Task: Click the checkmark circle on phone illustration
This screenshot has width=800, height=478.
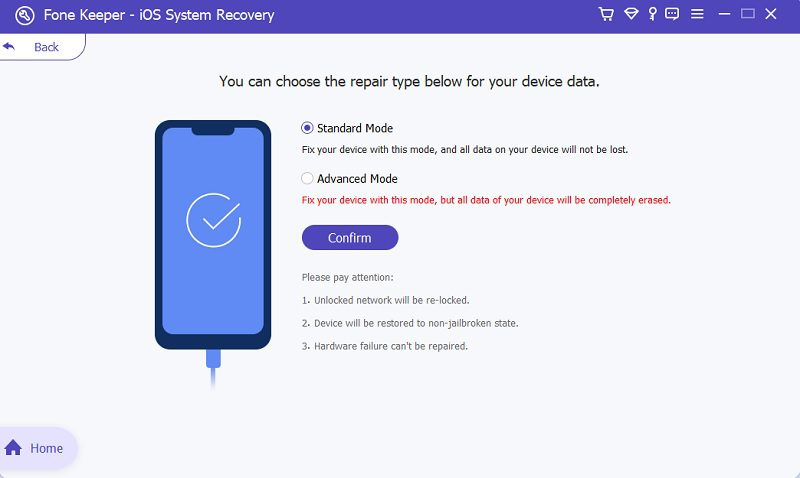Action: pyautogui.click(x=213, y=221)
